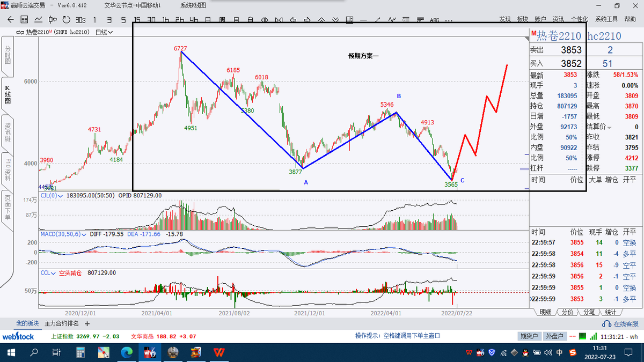This screenshot has width=644, height=362.
Task: Expand the 日线 period dropdown
Action: [x=104, y=32]
